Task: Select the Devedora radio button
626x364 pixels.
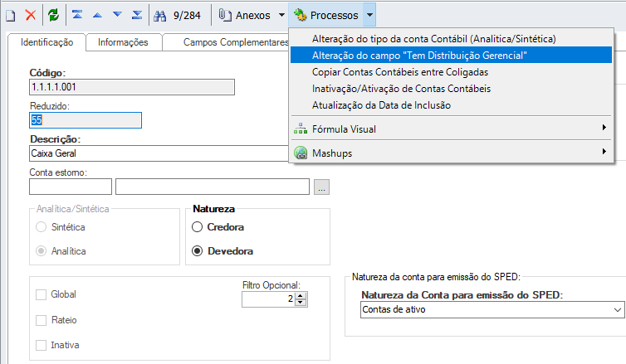Action: point(198,251)
